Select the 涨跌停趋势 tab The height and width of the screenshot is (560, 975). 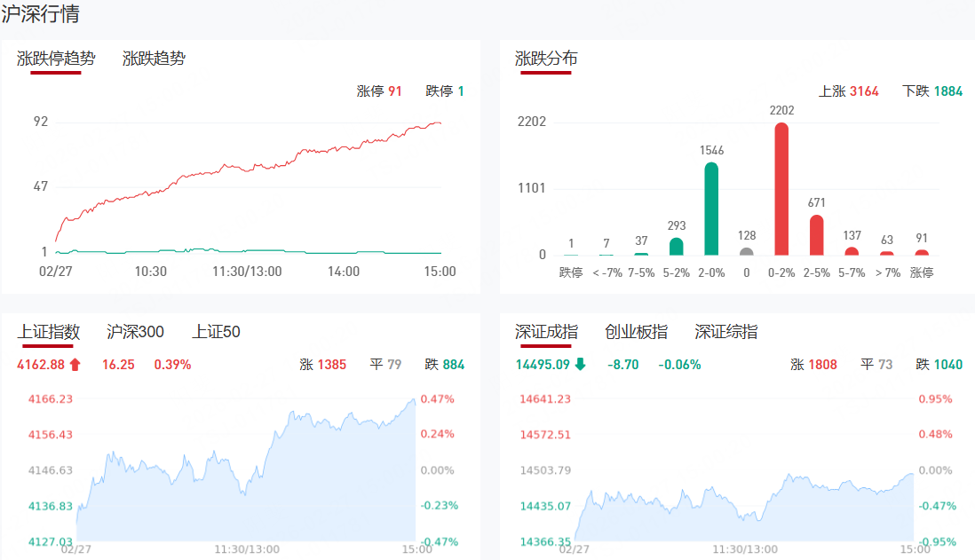(x=56, y=59)
